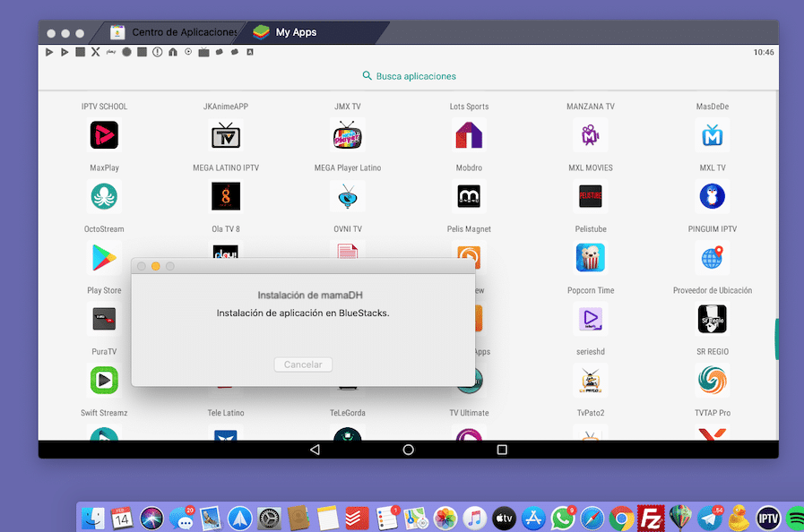Tap the Android Home circle button
The width and height of the screenshot is (804, 532).
point(408,450)
